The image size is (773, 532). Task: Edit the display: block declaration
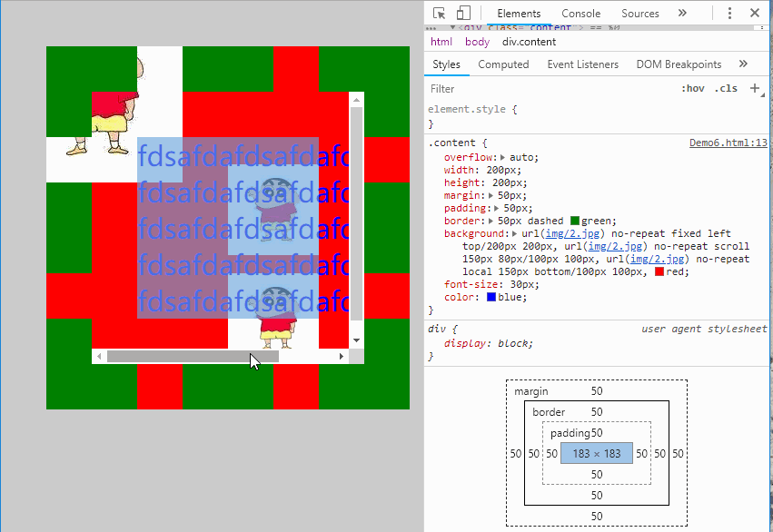click(x=488, y=343)
